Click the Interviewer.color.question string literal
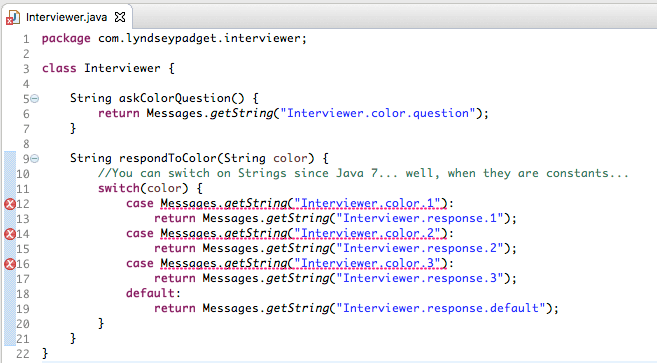The height and width of the screenshot is (363, 657). tap(378, 114)
